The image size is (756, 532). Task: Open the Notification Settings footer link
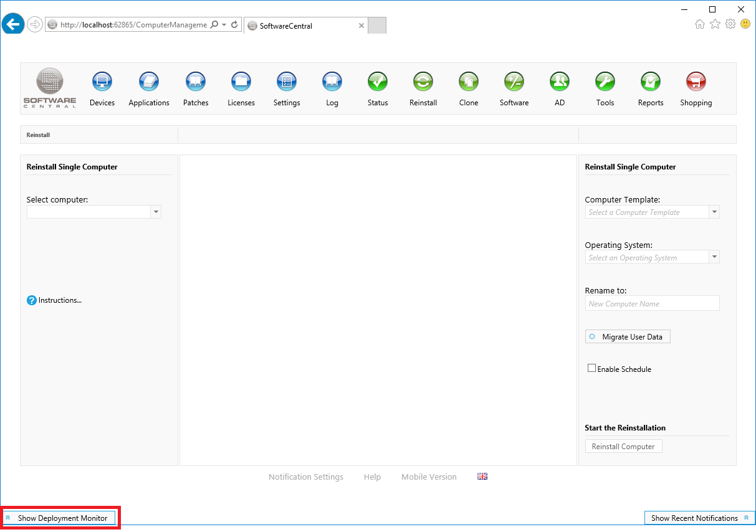306,477
